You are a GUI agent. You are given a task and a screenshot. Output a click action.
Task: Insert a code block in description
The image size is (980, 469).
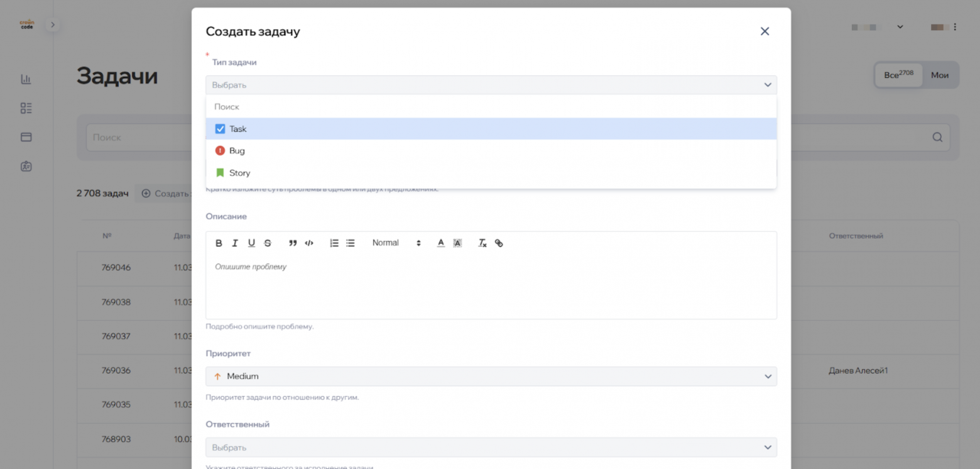309,243
